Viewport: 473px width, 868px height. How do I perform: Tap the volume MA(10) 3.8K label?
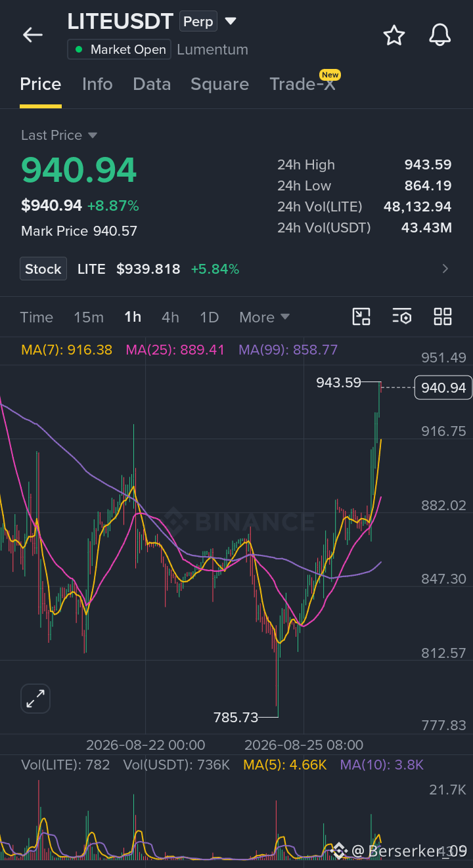click(382, 765)
